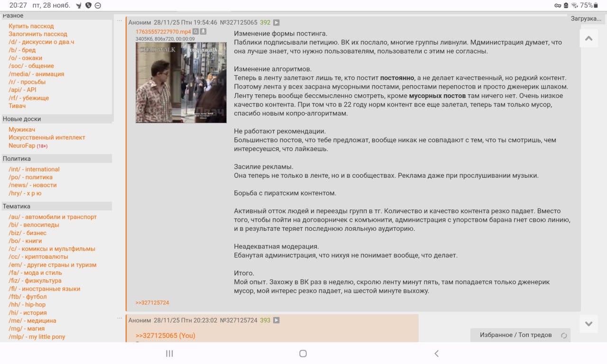Jump to page top with up arrow
Viewport: 607px width, 364px height.
coord(589,38)
